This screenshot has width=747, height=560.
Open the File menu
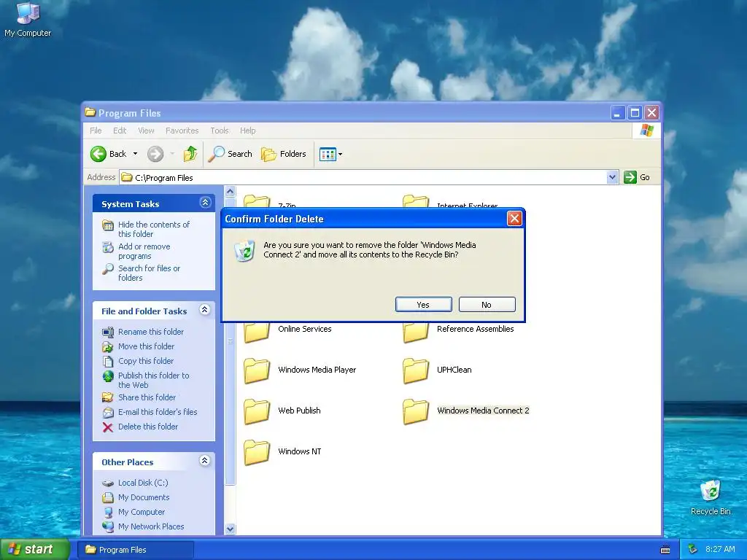[x=96, y=131]
